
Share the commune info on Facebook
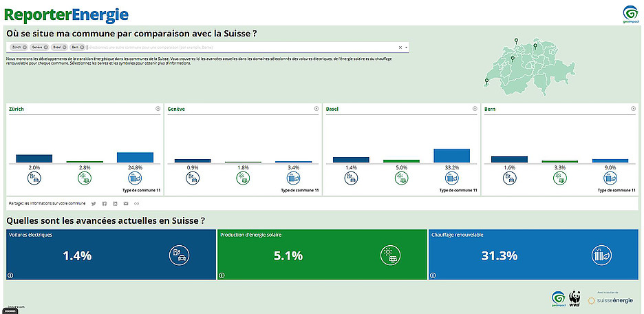(x=105, y=203)
